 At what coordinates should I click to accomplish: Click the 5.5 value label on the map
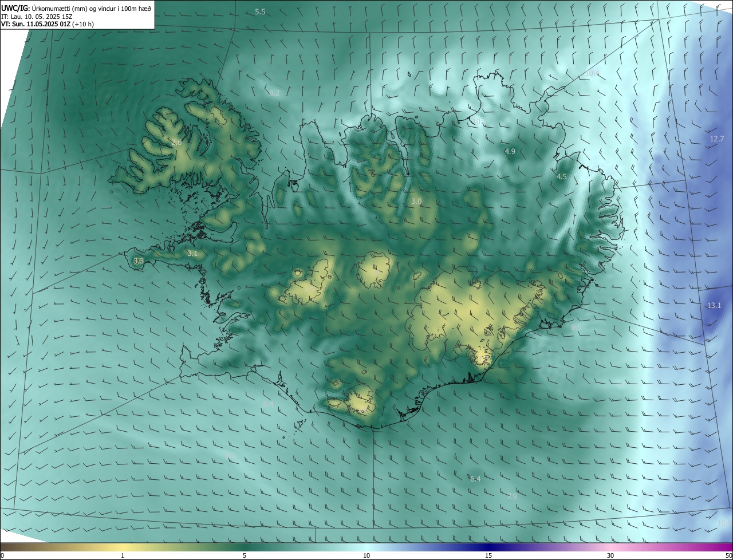coord(260,11)
